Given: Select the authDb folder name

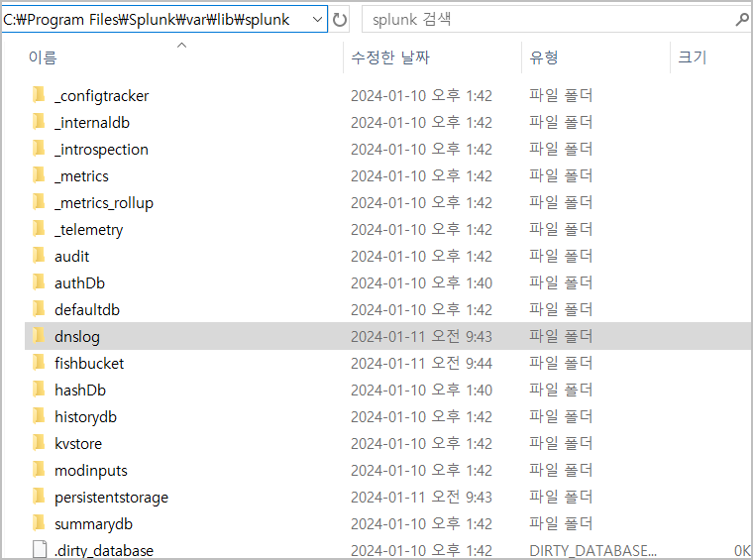Looking at the screenshot, I should tap(79, 283).
